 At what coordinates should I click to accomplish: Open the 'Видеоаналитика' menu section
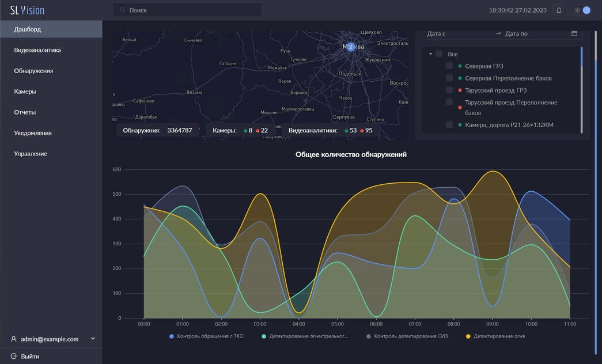tap(37, 50)
